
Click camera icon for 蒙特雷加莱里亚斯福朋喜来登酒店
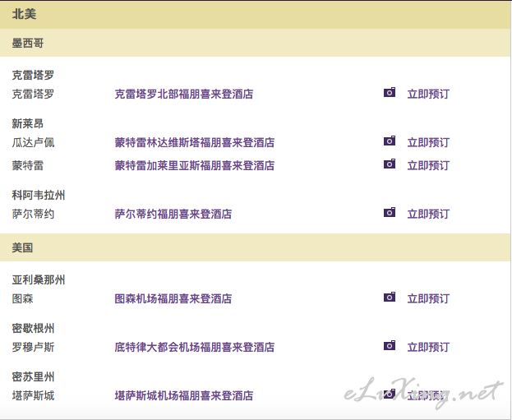pyautogui.click(x=390, y=164)
